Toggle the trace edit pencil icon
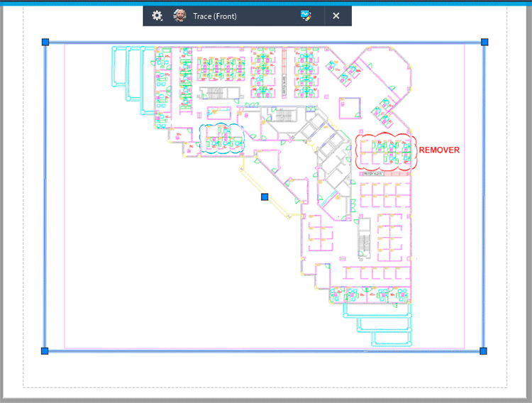The height and width of the screenshot is (403, 532). pyautogui.click(x=306, y=16)
